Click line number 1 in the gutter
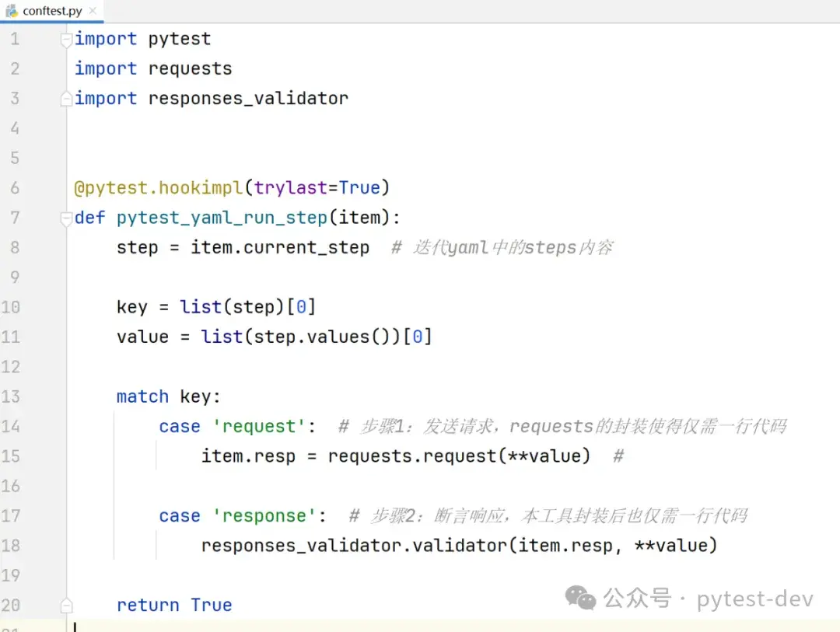840x632 pixels. [15, 39]
